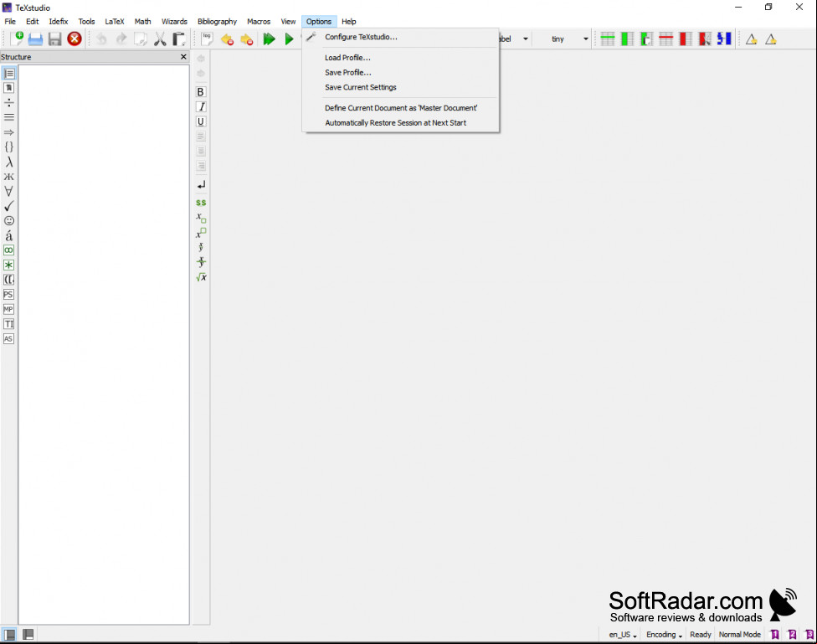
Task: Click the Ready status bar text
Action: (701, 635)
